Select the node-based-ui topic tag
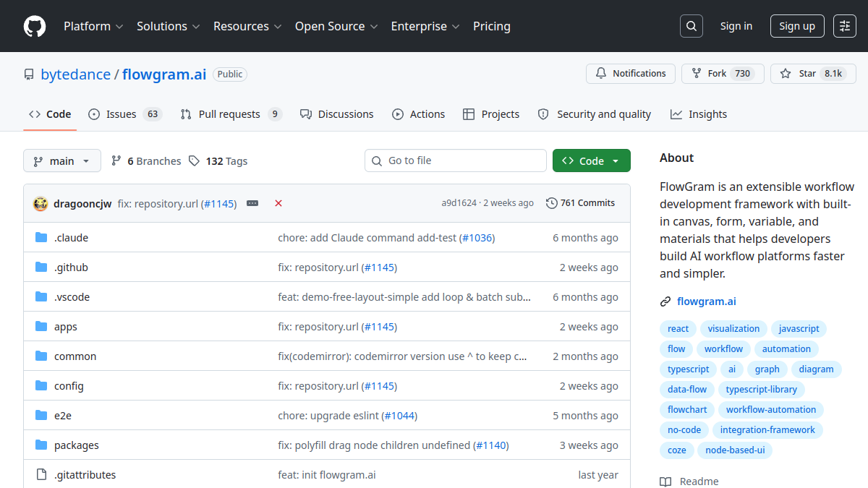Image resolution: width=868 pixels, height=488 pixels. point(735,450)
